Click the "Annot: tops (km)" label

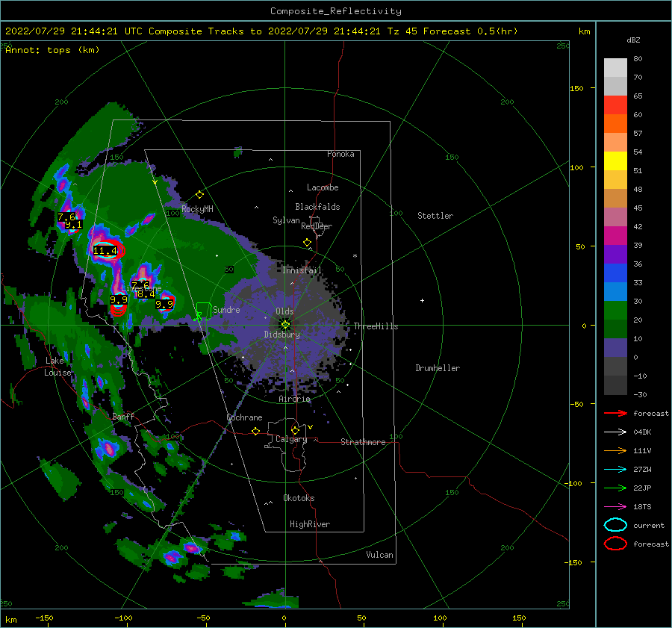pyautogui.click(x=52, y=50)
